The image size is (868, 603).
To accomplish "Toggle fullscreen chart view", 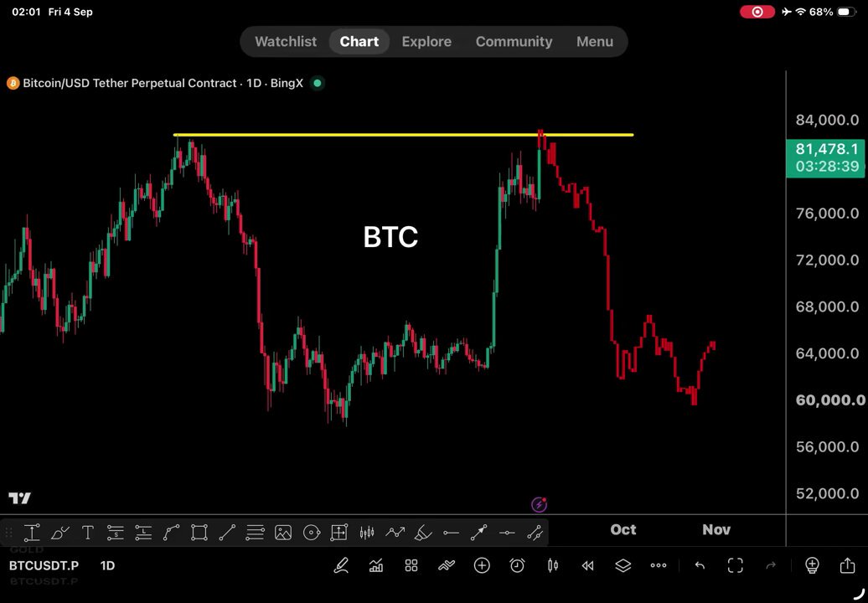I will pyautogui.click(x=735, y=565).
